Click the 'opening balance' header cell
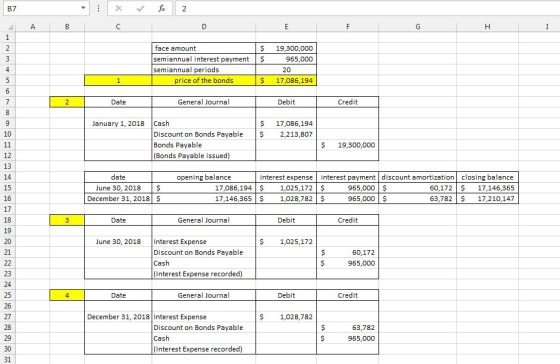This screenshot has width=560, height=364. point(204,177)
